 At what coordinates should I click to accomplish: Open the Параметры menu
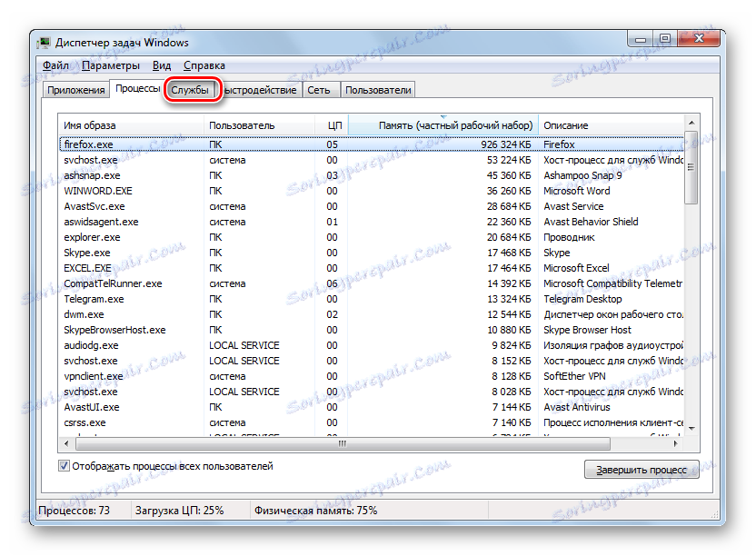tap(111, 65)
